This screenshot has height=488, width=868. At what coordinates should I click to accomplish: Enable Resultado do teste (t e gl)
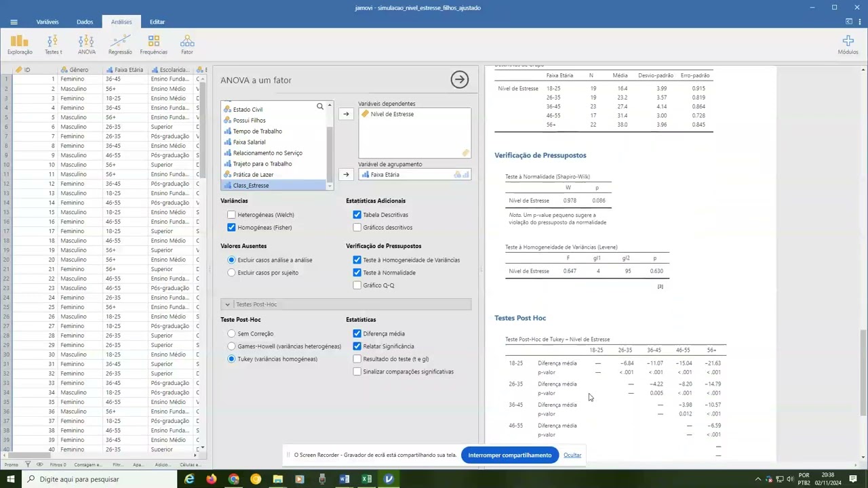pyautogui.click(x=357, y=359)
